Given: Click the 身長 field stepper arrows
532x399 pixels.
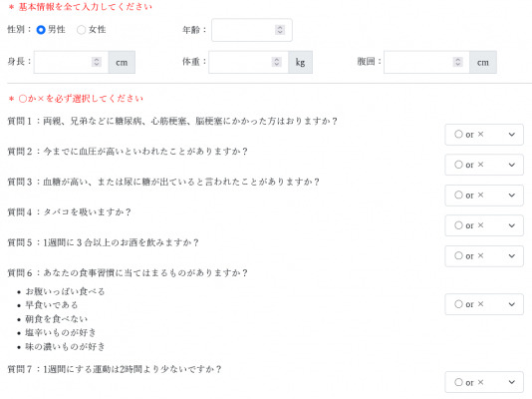Looking at the screenshot, I should coord(97,62).
